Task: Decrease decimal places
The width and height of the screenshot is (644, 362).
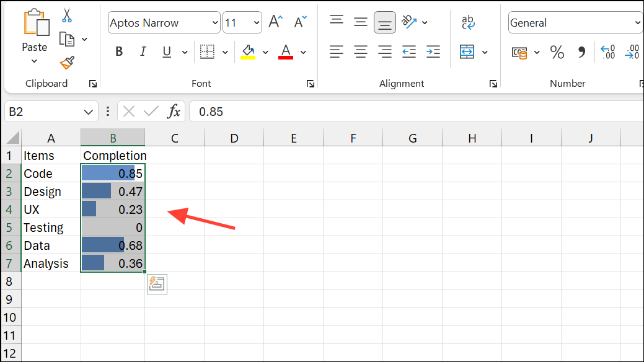Action: click(x=632, y=53)
